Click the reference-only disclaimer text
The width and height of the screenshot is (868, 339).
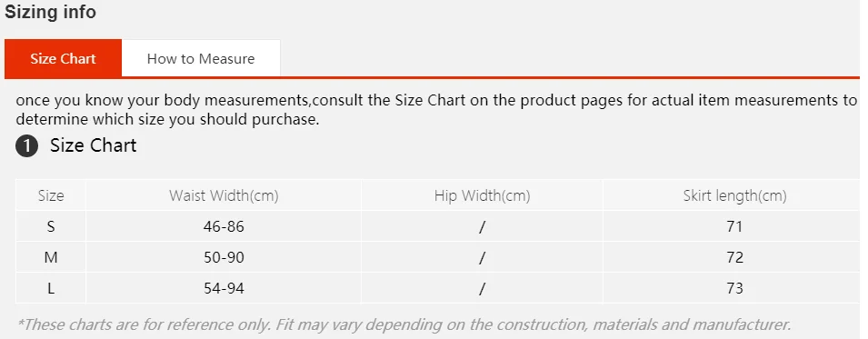[404, 324]
